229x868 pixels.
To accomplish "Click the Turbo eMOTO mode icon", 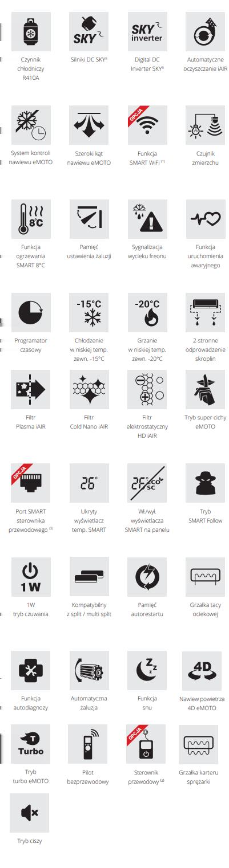I will [31, 744].
